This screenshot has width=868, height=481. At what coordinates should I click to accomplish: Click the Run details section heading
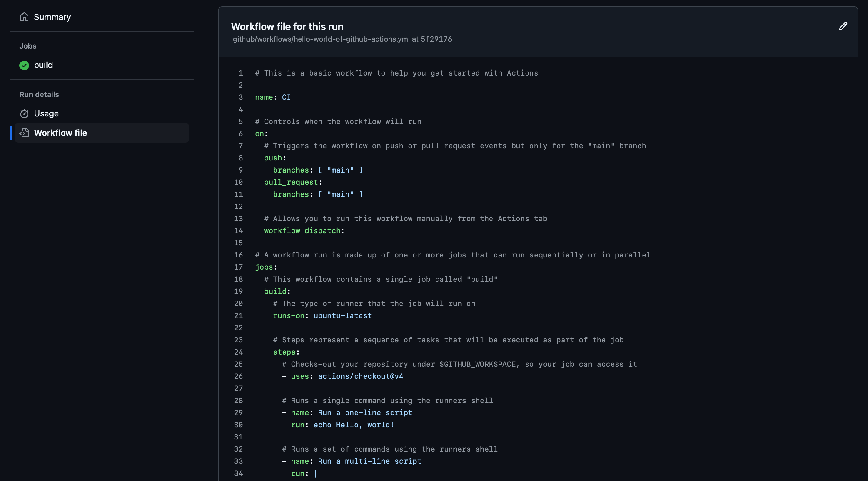pos(39,94)
